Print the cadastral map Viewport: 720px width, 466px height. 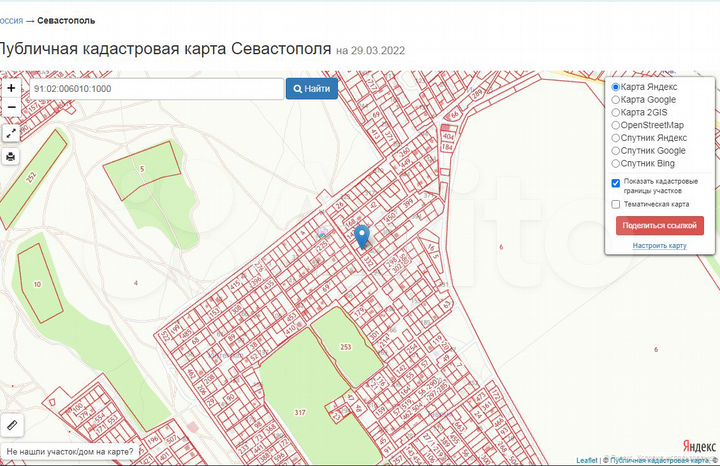click(x=11, y=157)
